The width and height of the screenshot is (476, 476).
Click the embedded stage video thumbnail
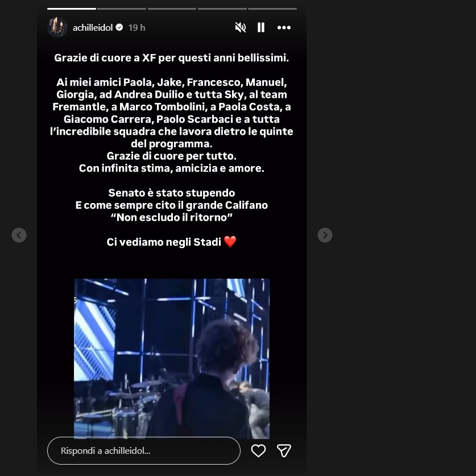click(x=172, y=358)
